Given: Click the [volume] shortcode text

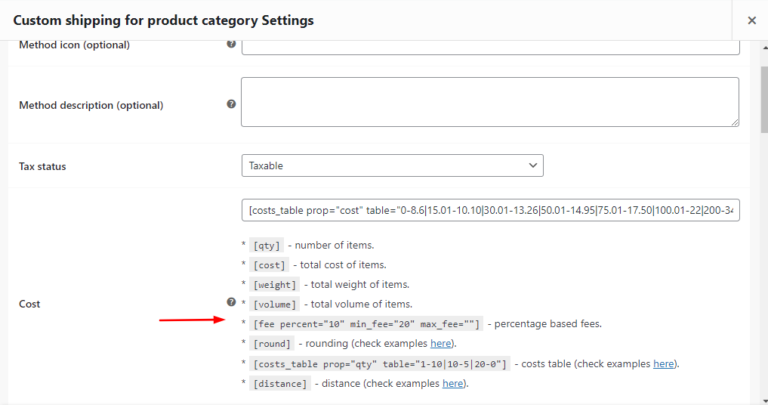Looking at the screenshot, I should coord(274,304).
